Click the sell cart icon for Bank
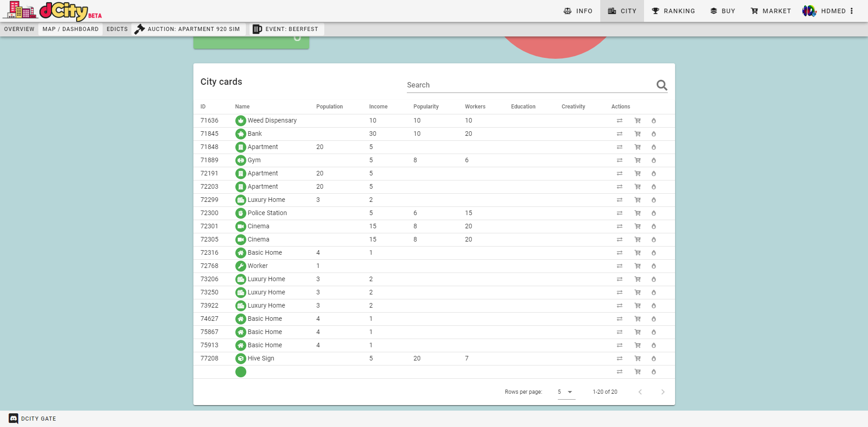868x427 pixels. pyautogui.click(x=637, y=134)
